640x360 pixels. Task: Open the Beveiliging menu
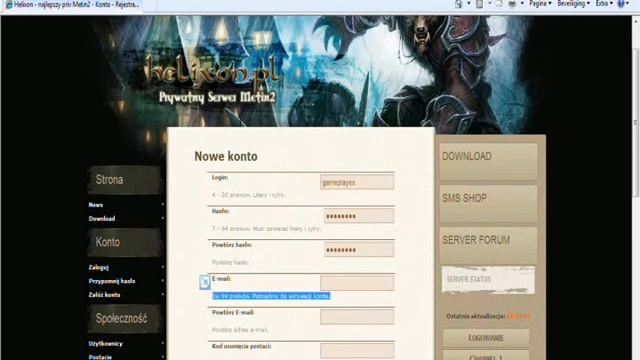[x=573, y=4]
